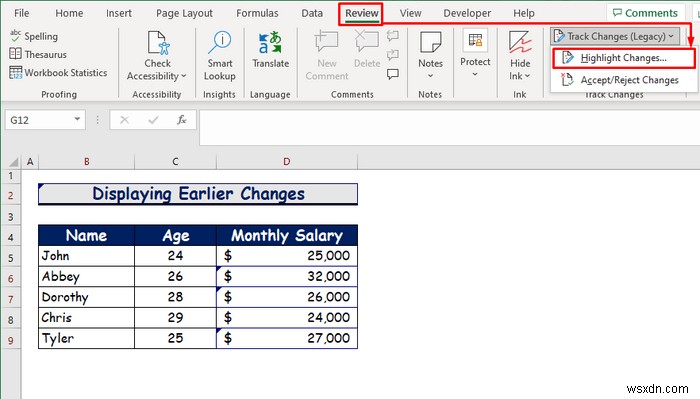Select row 5 header
Screen dimensions: 700x399
point(10,258)
